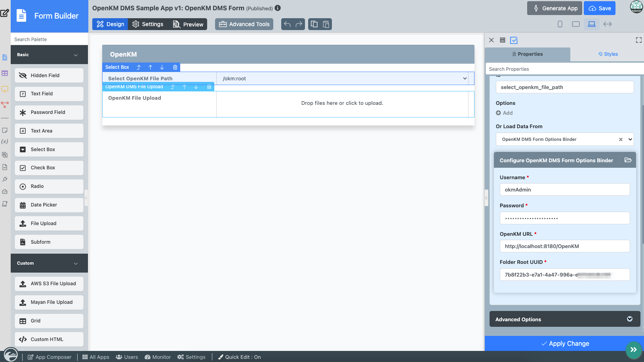Screen dimensions: 644x362
Task: Open All Apps in the bottom bar
Action: [96, 357]
